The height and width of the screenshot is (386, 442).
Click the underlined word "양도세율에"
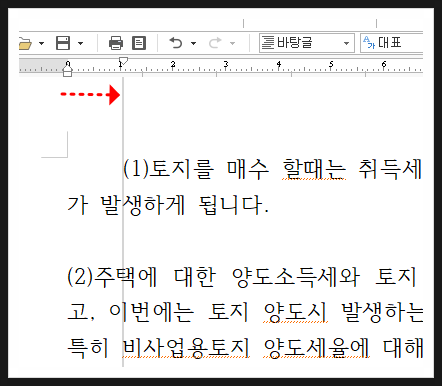(317, 348)
